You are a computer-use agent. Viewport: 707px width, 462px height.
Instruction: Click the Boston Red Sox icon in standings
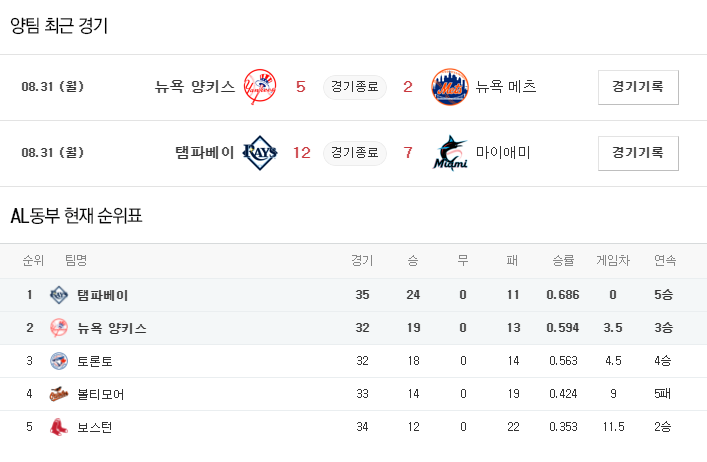point(58,427)
